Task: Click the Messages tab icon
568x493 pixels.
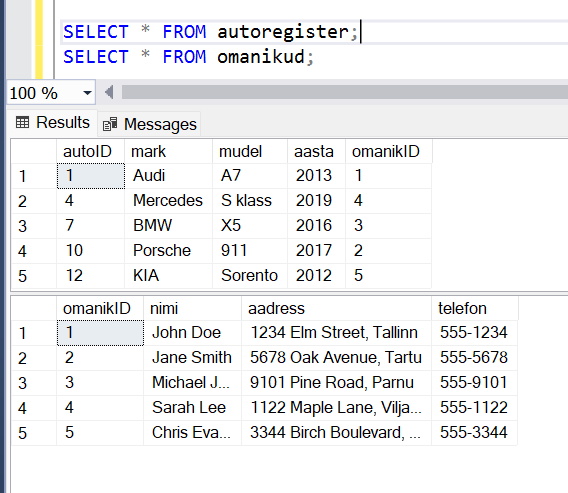Action: [110, 124]
